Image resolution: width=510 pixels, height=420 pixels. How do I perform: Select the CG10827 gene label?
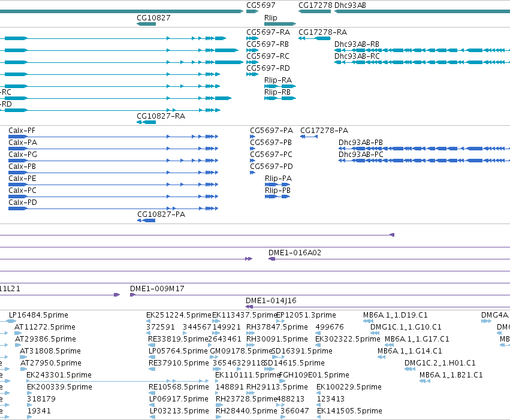tap(153, 17)
